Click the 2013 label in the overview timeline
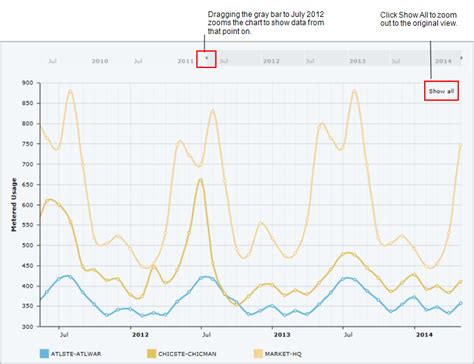The height and width of the screenshot is (364, 474). pyautogui.click(x=357, y=61)
